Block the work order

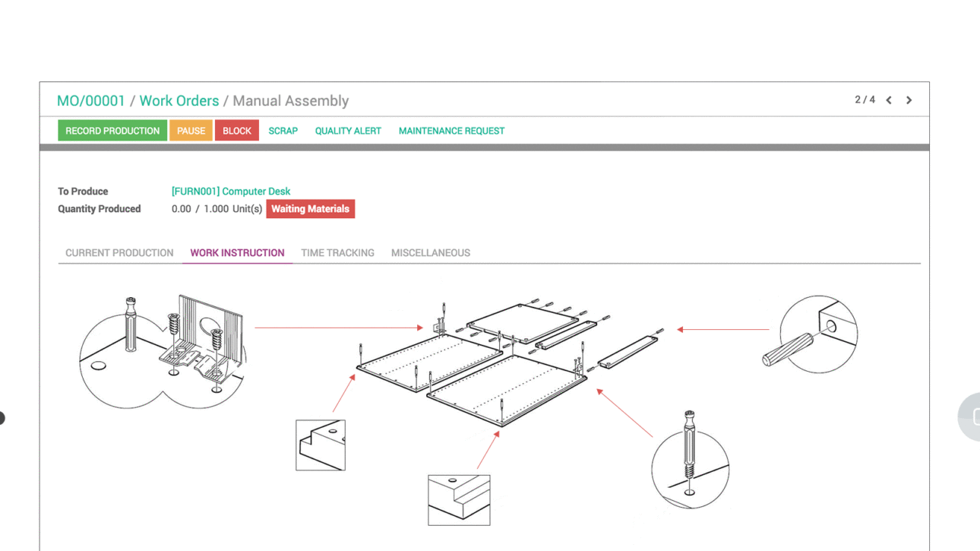(x=237, y=131)
